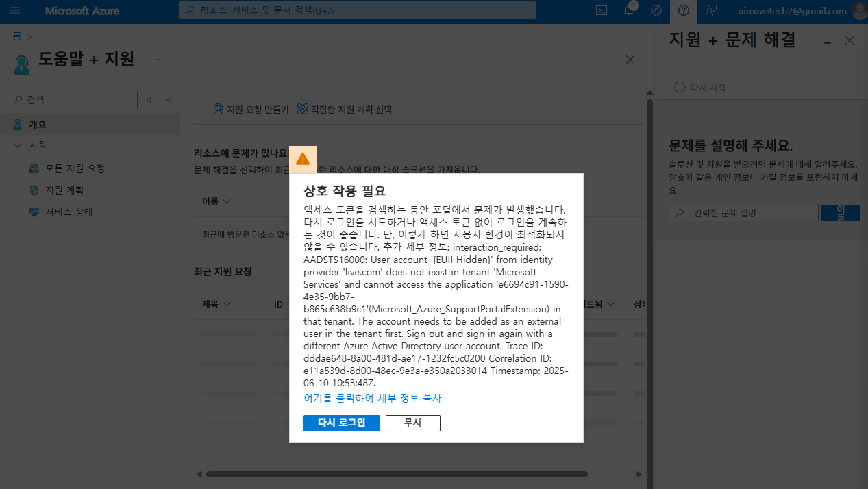868x489 pixels.
Task: Go to 홈 breadcrumb
Action: pyautogui.click(x=17, y=36)
